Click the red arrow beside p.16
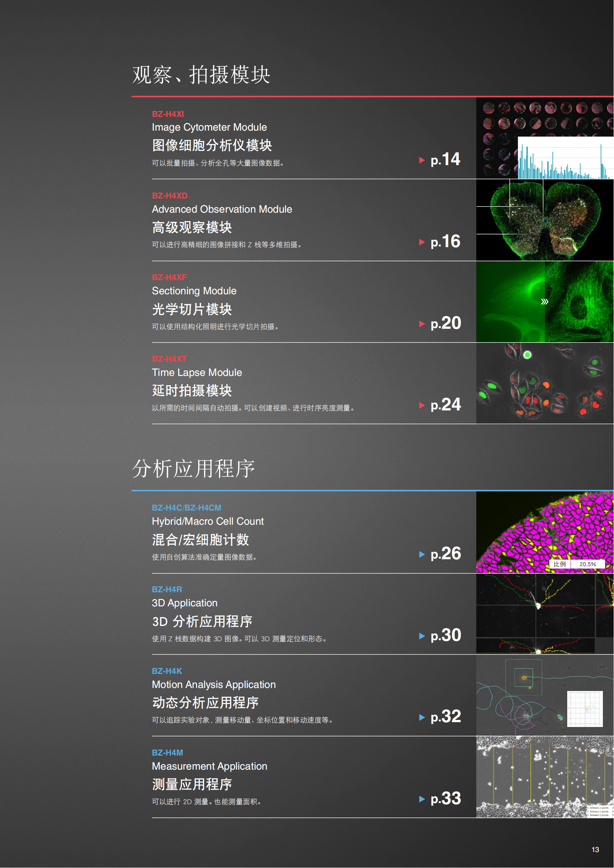 point(422,242)
